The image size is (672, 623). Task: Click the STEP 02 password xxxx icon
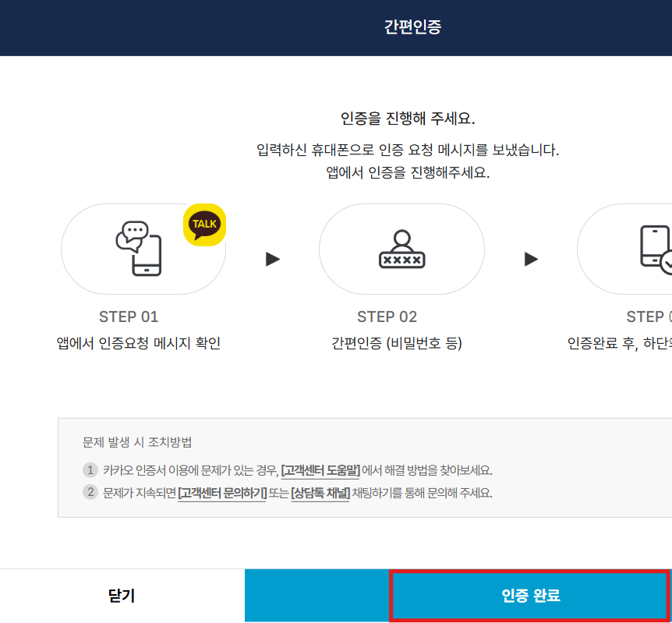pyautogui.click(x=401, y=248)
